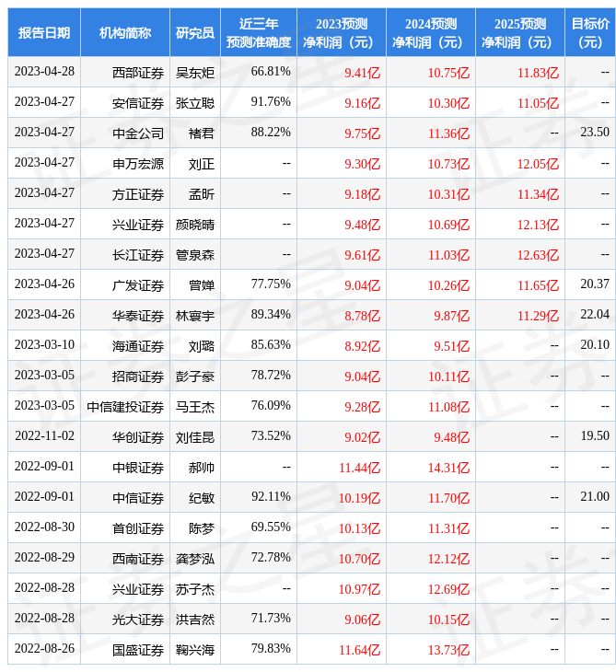Viewport: 616px width, 672px height.
Task: Click the accuracy value 92.11%
Action: 271,497
